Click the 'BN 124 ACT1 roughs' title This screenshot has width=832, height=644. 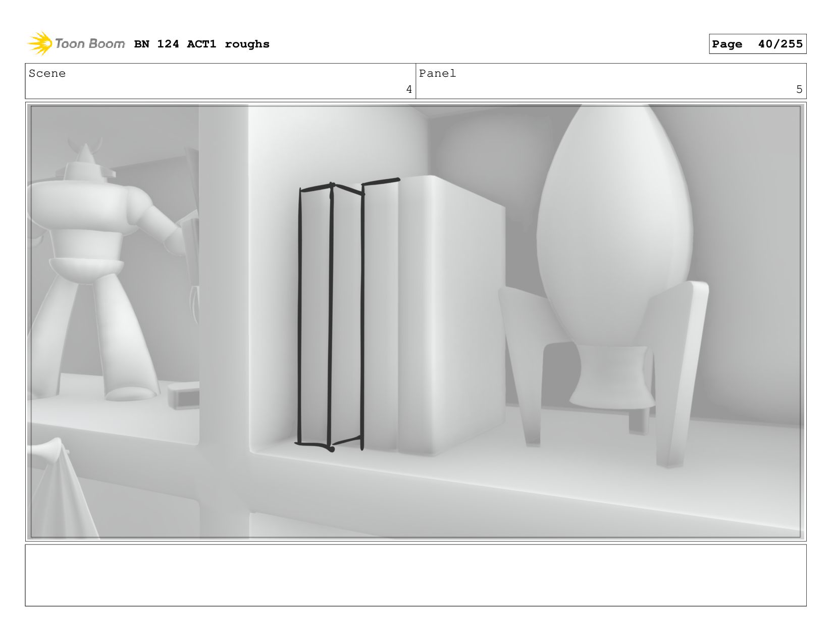pos(201,44)
